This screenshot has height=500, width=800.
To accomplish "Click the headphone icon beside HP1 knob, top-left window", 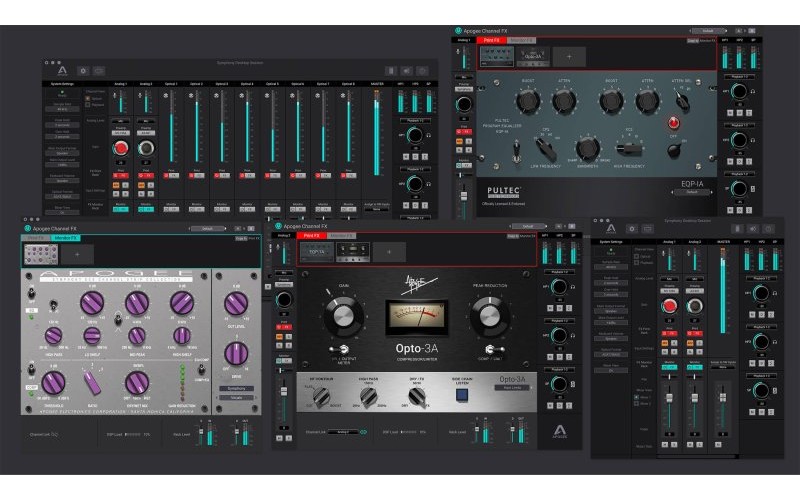I will tap(429, 135).
